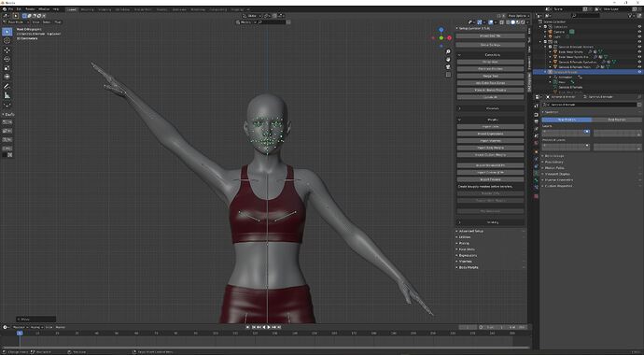Open the Render menu
Screen dimensions: 644x355
coord(30,9)
